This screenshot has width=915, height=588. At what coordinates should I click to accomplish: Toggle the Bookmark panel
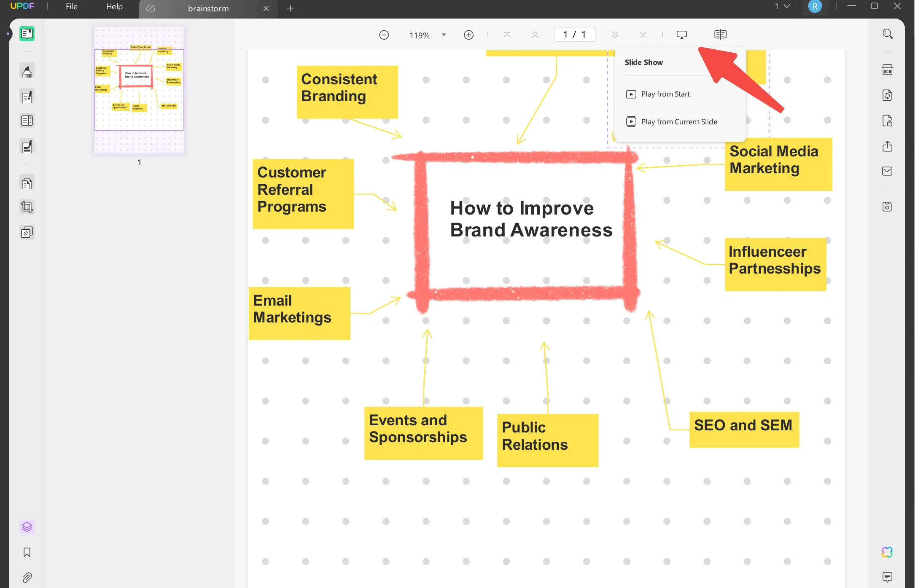pyautogui.click(x=27, y=553)
